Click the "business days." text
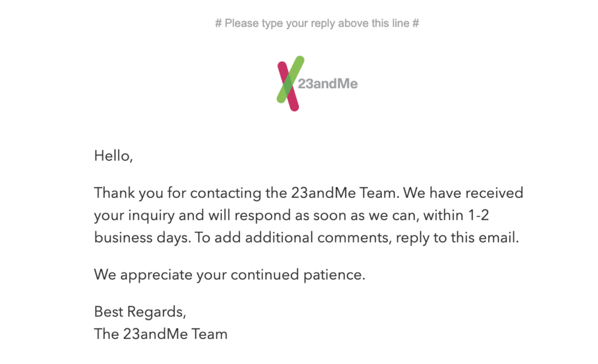The width and height of the screenshot is (598, 364). click(x=142, y=238)
